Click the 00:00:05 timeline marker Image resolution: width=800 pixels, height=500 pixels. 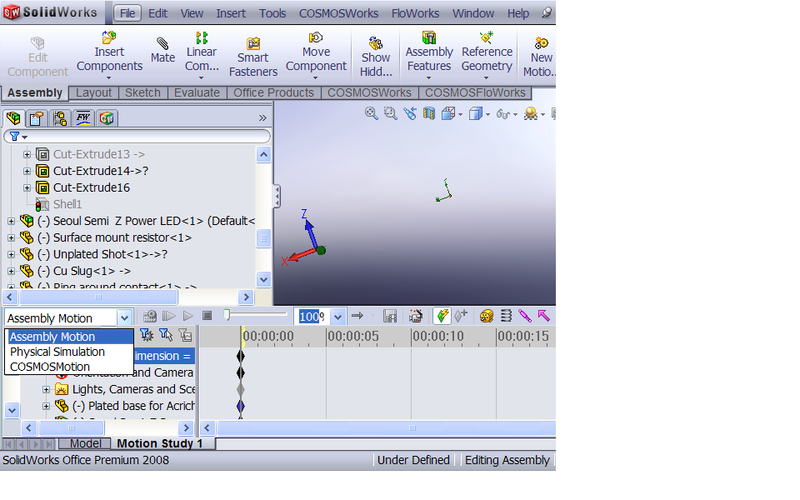[x=353, y=337]
